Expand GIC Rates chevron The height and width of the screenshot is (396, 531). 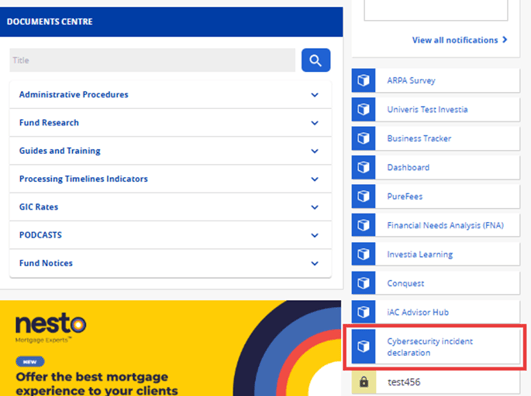pos(315,207)
